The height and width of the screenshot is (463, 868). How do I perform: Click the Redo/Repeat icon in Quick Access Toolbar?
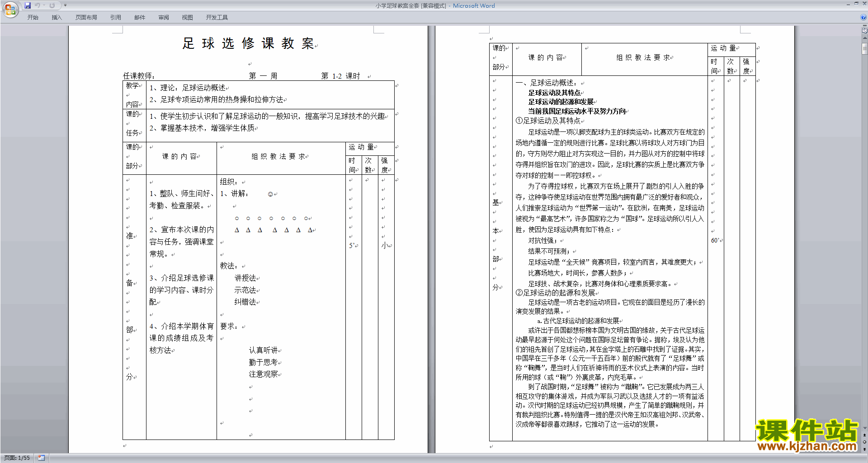52,5
